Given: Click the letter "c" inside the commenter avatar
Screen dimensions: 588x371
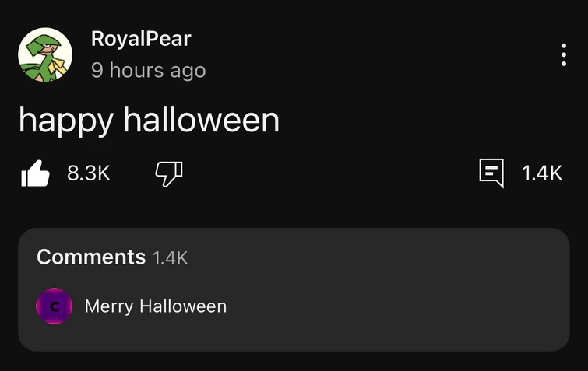Looking at the screenshot, I should point(55,307).
